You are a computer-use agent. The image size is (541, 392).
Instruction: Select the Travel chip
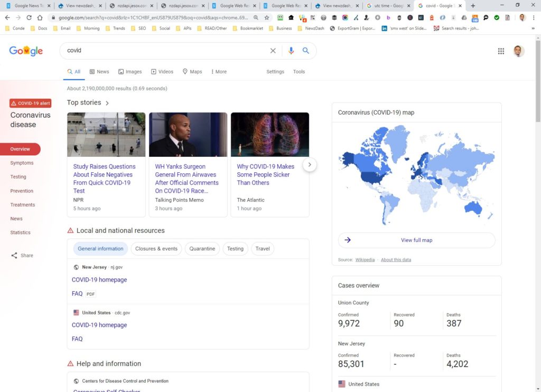point(263,249)
